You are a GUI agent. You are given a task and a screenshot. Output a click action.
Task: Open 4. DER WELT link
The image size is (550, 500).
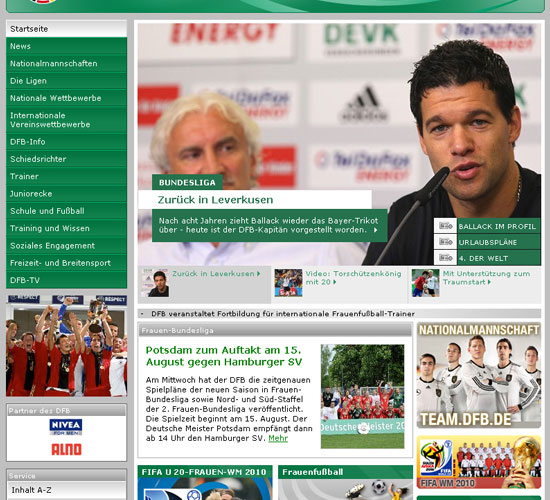tap(483, 259)
